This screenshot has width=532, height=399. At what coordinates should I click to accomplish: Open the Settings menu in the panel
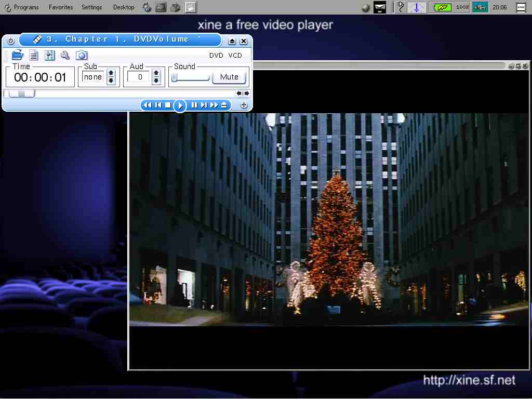click(91, 7)
